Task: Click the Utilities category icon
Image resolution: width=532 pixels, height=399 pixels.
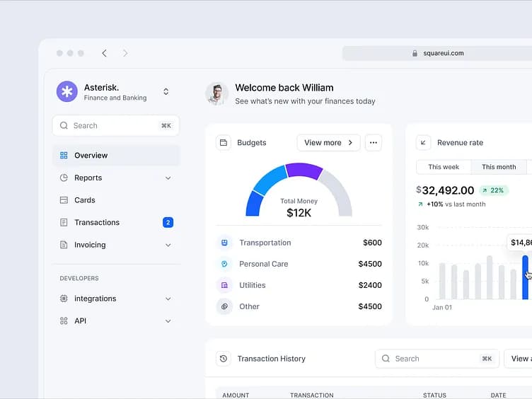Action: coord(224,285)
